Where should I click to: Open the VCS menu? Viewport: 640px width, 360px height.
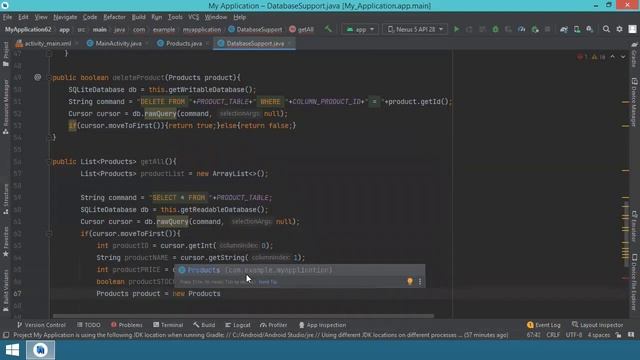point(193,17)
